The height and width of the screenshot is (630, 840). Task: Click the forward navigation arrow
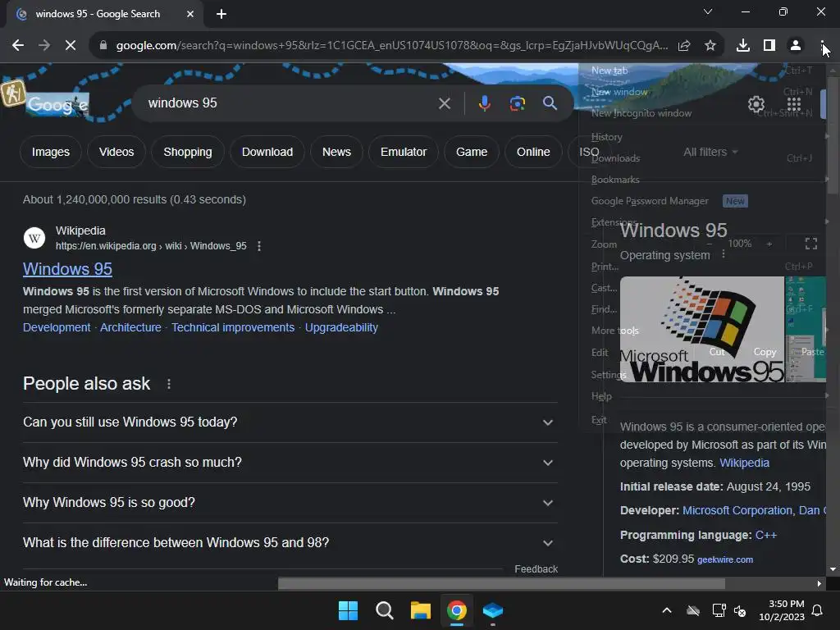tap(44, 46)
